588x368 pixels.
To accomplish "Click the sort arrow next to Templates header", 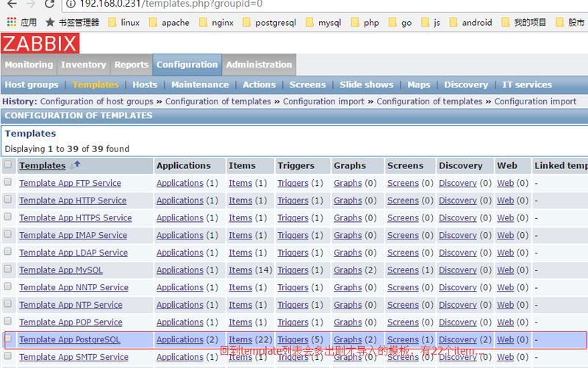I will click(76, 165).
